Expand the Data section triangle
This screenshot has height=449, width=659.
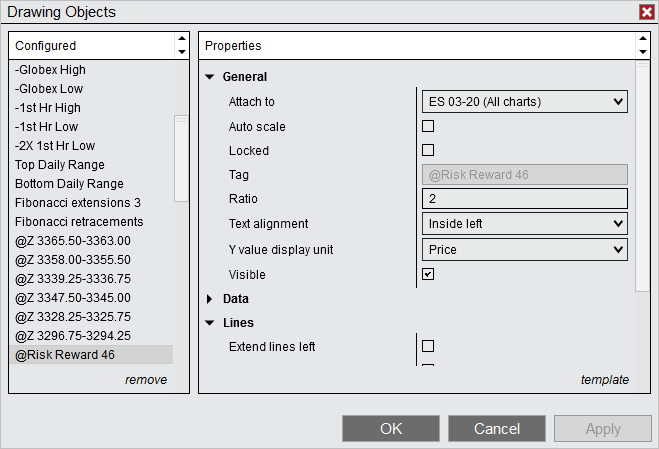click(x=210, y=299)
